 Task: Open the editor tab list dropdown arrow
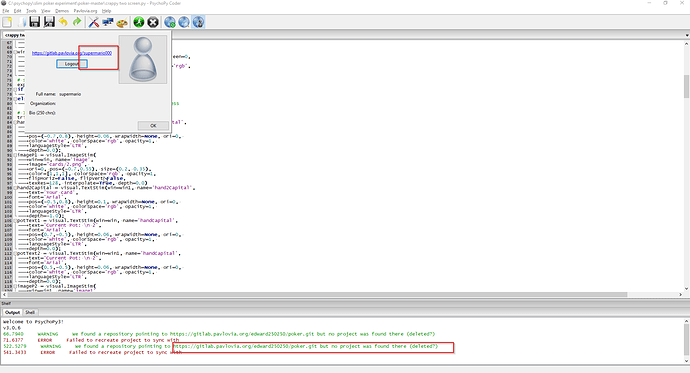(687, 35)
